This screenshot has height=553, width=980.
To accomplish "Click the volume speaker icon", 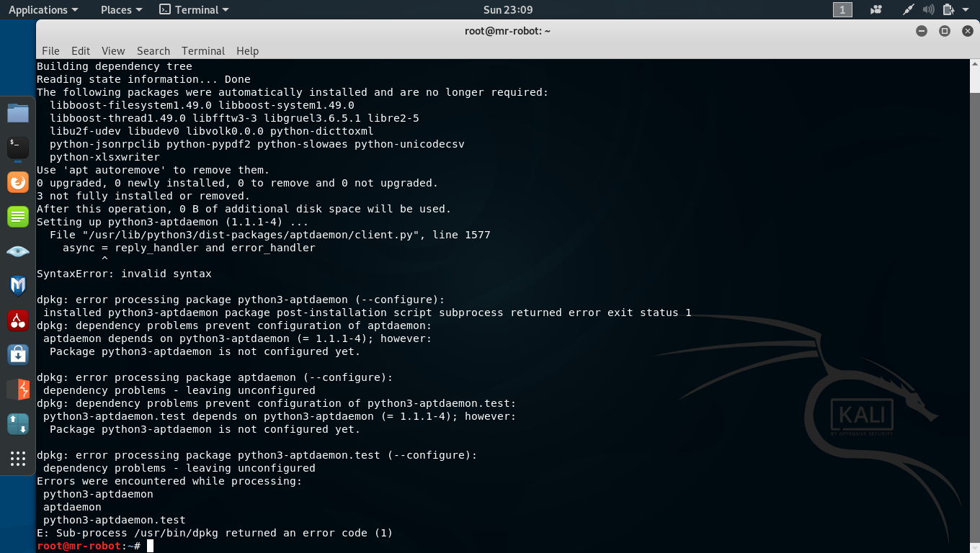I will click(928, 10).
